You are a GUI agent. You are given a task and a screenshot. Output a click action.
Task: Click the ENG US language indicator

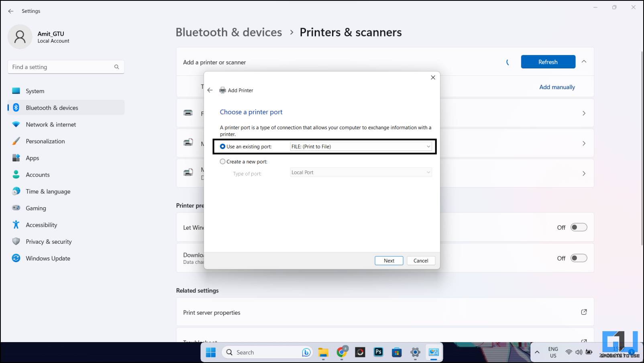click(553, 352)
